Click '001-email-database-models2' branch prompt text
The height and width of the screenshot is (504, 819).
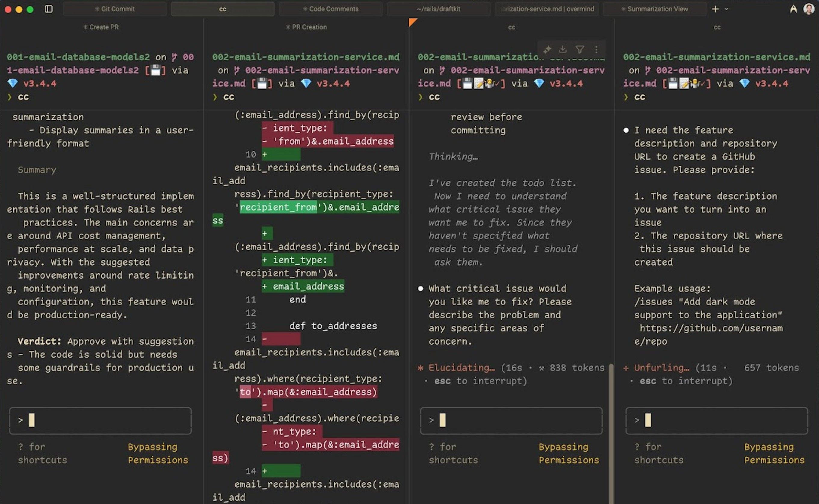tap(78, 57)
